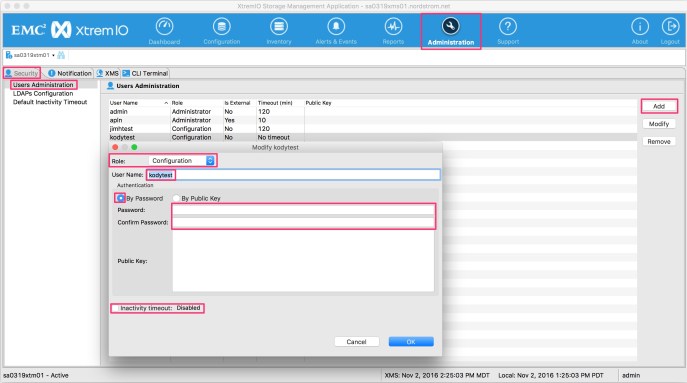687x383 pixels.
Task: Switch to the Notification tab
Action: point(70,73)
